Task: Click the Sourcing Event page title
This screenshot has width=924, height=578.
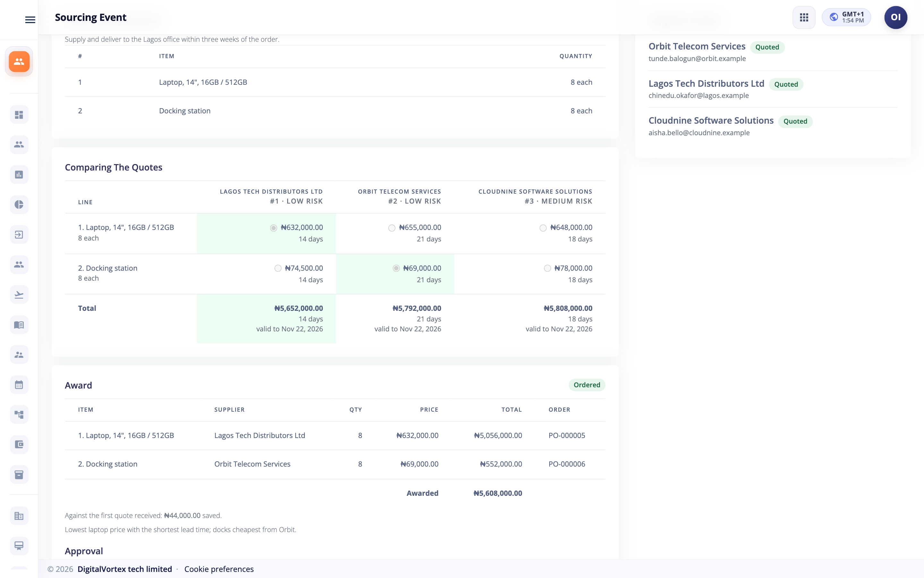Action: coord(90,17)
